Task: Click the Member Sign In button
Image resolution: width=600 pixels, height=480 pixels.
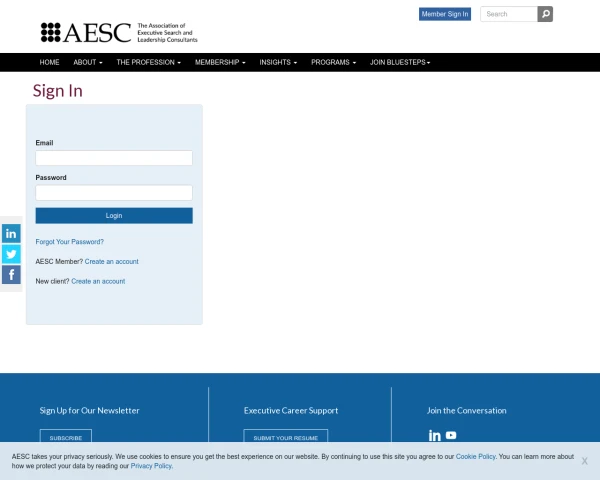Action: (445, 14)
